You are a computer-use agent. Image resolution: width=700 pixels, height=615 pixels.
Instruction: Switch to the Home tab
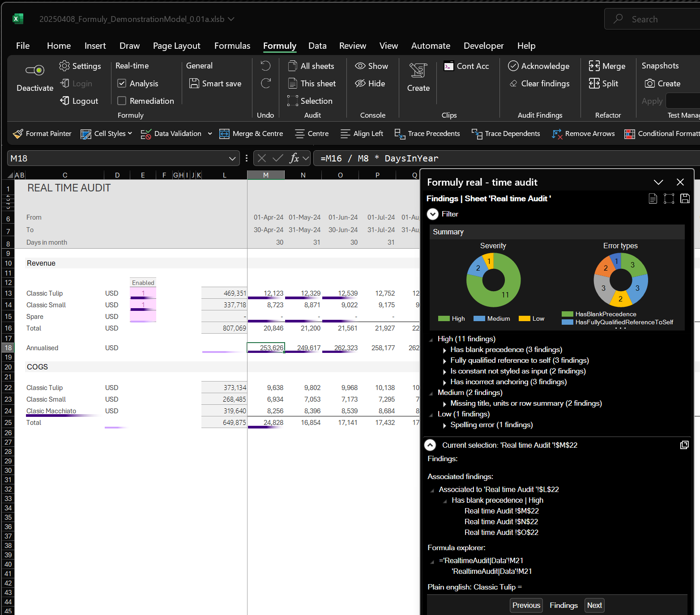59,46
